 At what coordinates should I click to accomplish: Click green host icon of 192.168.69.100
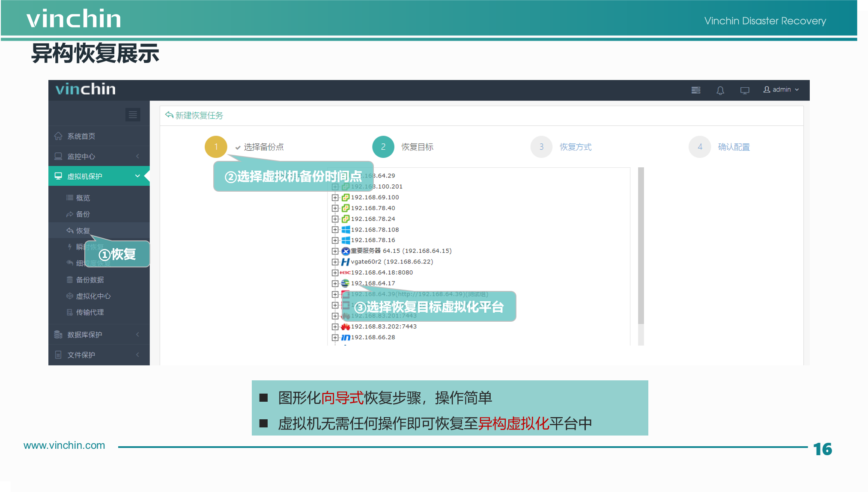(x=346, y=197)
